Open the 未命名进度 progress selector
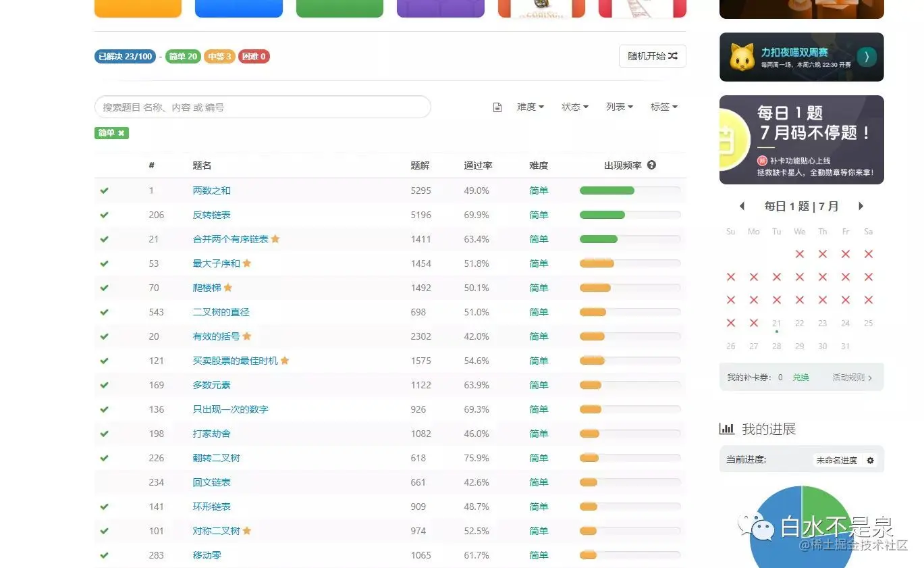Screen dimensions: 924x568 [x=837, y=461]
